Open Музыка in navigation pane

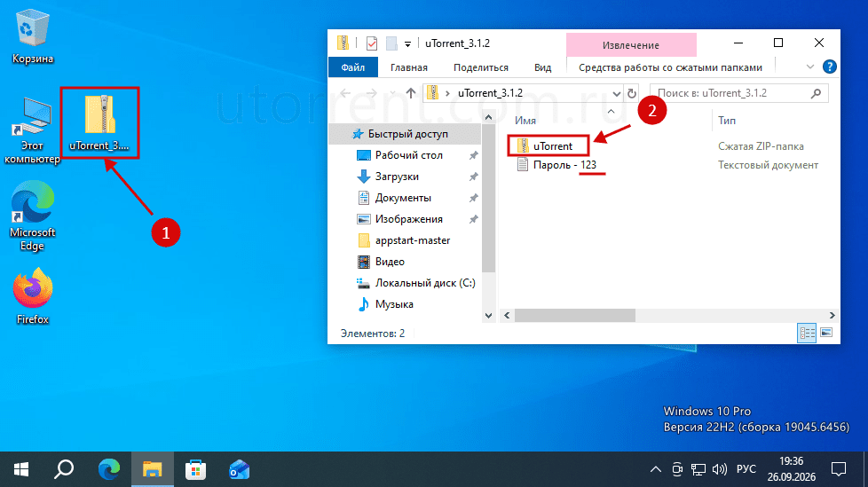pos(394,304)
